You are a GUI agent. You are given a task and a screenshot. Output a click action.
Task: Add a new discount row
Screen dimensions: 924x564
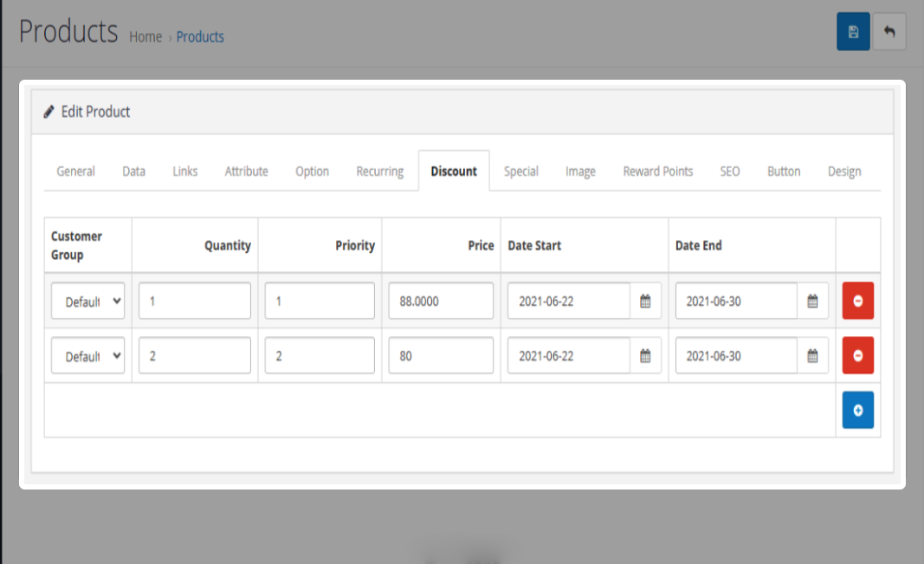857,410
